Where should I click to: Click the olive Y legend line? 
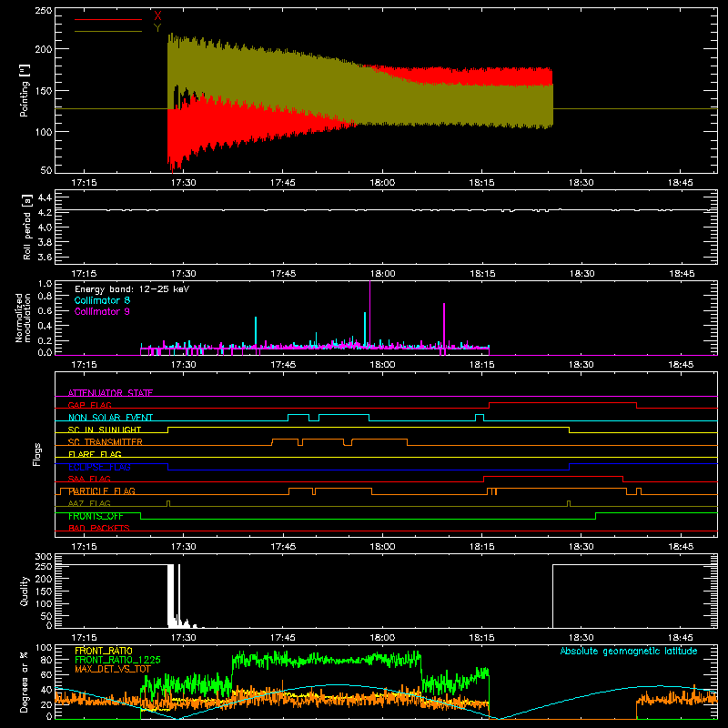107,32
